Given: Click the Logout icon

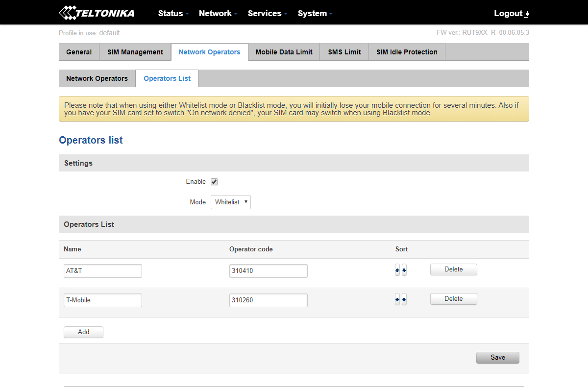Looking at the screenshot, I should click(x=527, y=14).
